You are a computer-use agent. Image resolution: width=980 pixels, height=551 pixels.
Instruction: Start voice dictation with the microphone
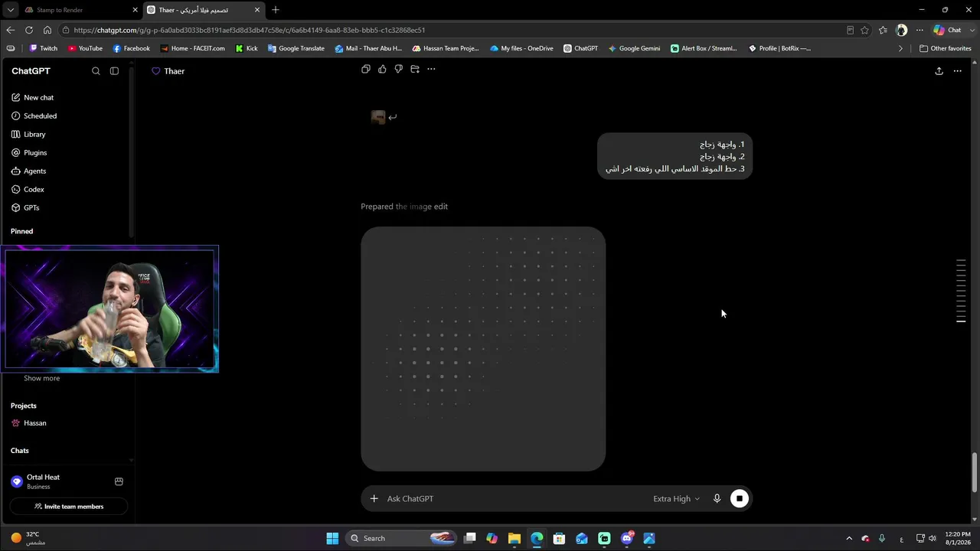point(717,499)
